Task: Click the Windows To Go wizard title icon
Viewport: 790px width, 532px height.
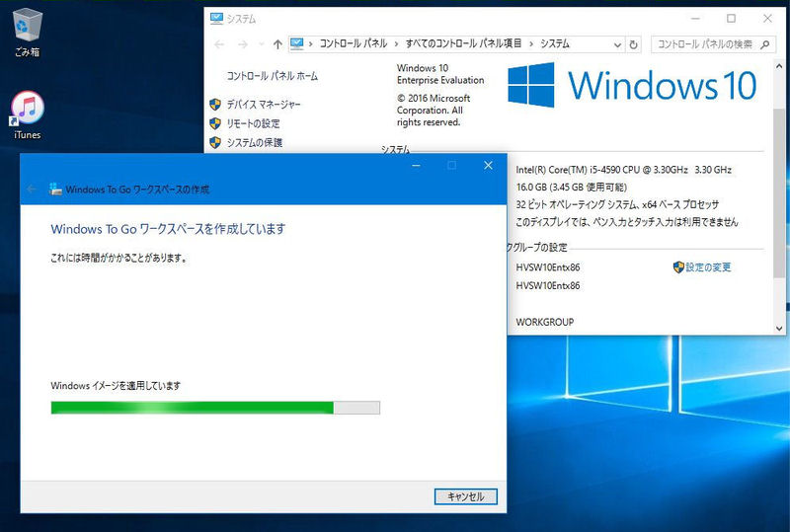Action: click(55, 189)
